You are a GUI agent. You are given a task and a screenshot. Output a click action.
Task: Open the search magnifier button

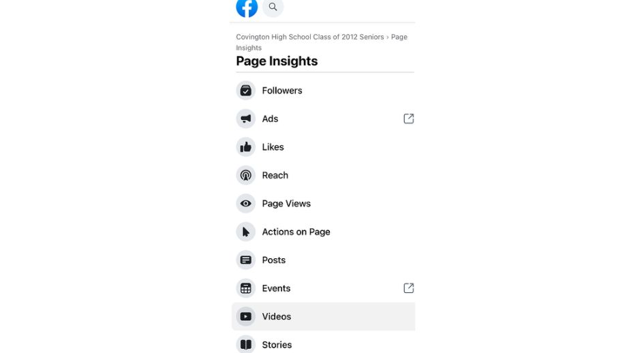click(273, 7)
